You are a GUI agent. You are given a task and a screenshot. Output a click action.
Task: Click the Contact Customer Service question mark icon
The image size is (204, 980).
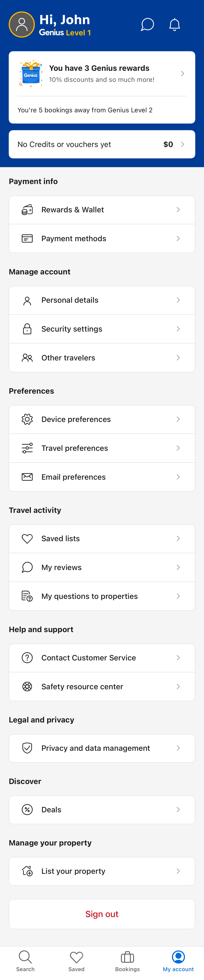point(27,658)
